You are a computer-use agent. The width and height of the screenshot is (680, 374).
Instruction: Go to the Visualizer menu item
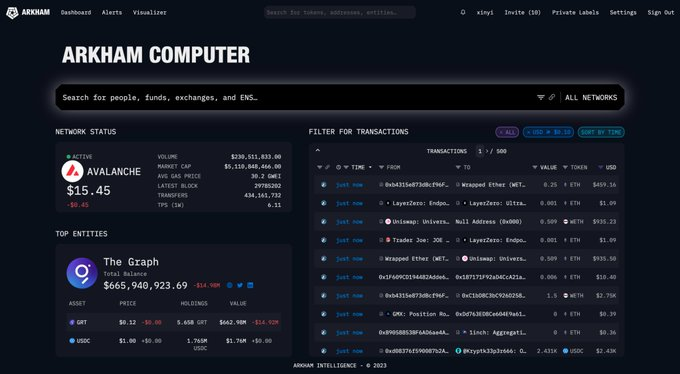click(150, 13)
